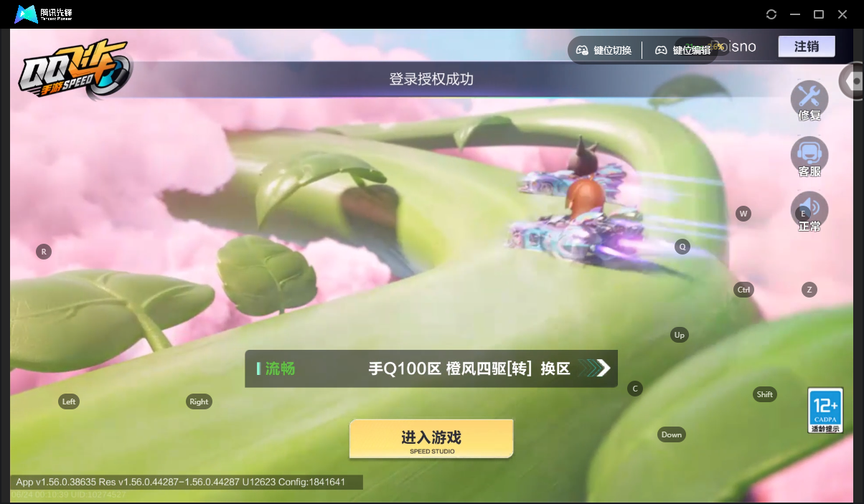864x504 pixels.
Task: Open server selection 换区 arrow
Action: [595, 369]
